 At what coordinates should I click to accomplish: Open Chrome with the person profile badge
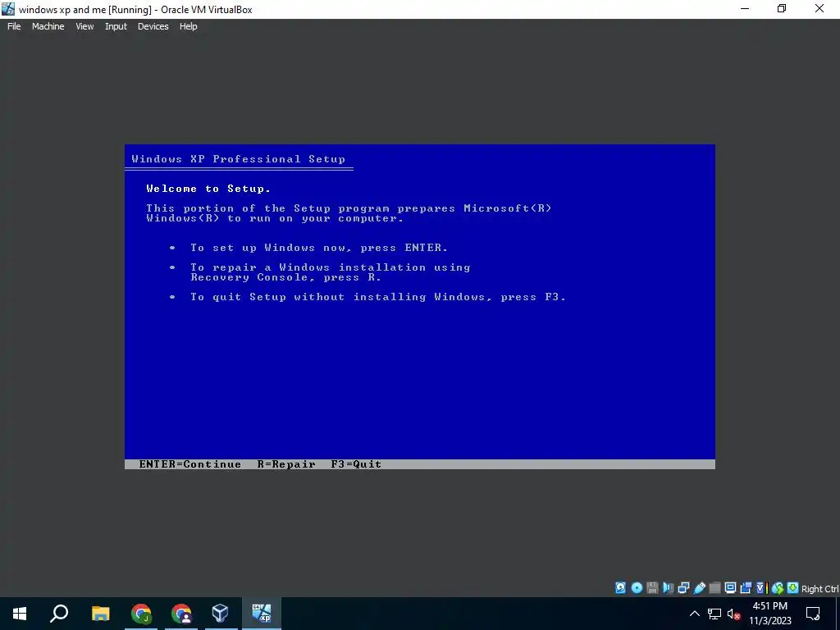pos(181,614)
